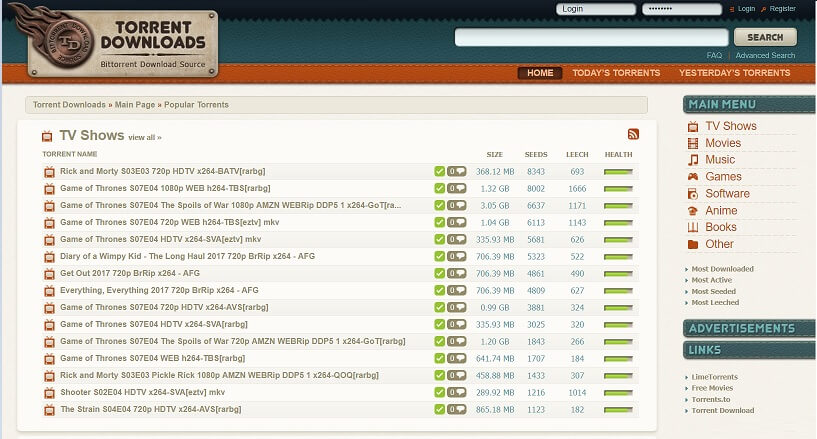This screenshot has width=817, height=439.
Task: Open TODAY'S TORRENTS tab
Action: pyautogui.click(x=616, y=73)
